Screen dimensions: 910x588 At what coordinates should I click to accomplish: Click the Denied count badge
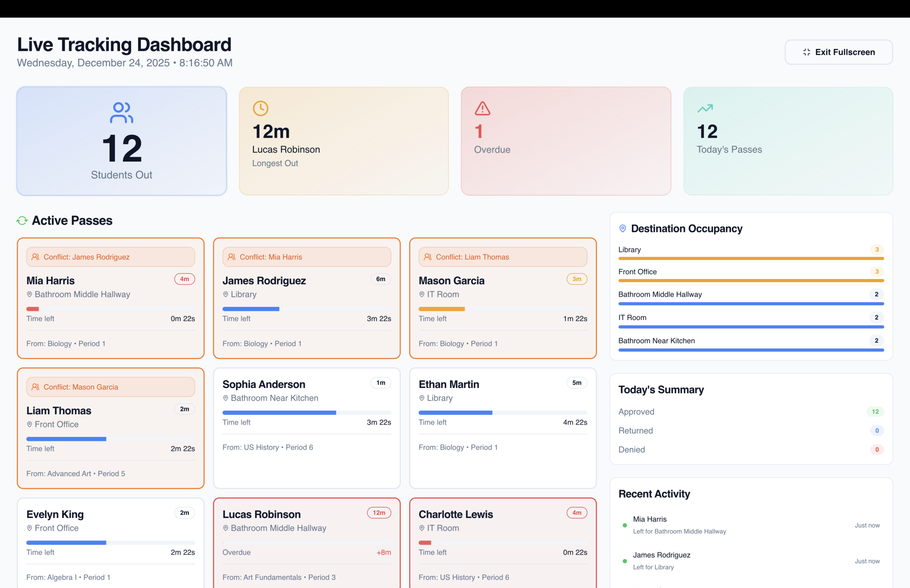click(877, 449)
